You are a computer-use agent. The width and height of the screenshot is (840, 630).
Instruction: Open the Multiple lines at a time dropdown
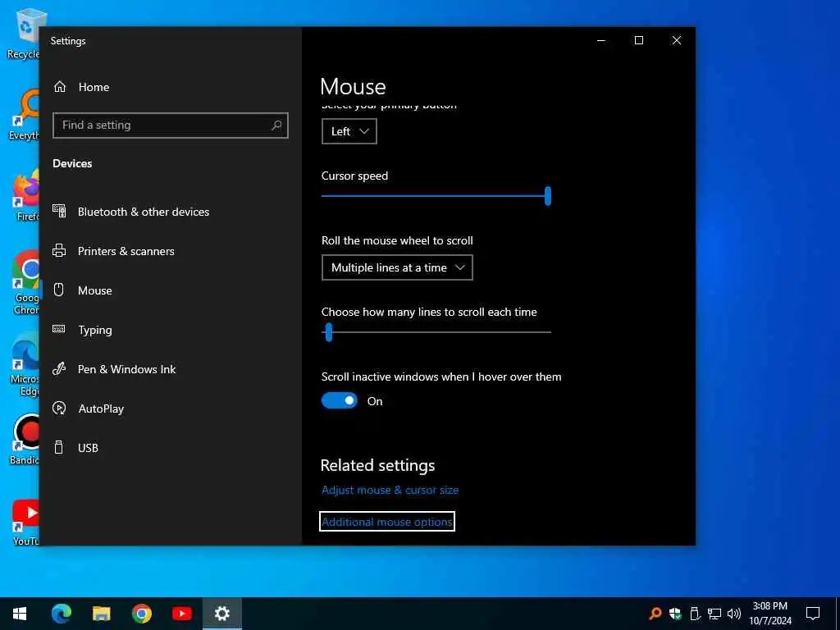pyautogui.click(x=397, y=267)
